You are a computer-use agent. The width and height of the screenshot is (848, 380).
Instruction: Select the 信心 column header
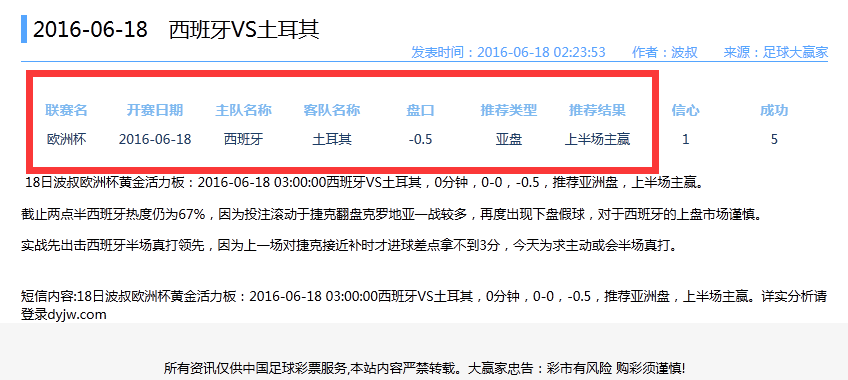point(685,110)
